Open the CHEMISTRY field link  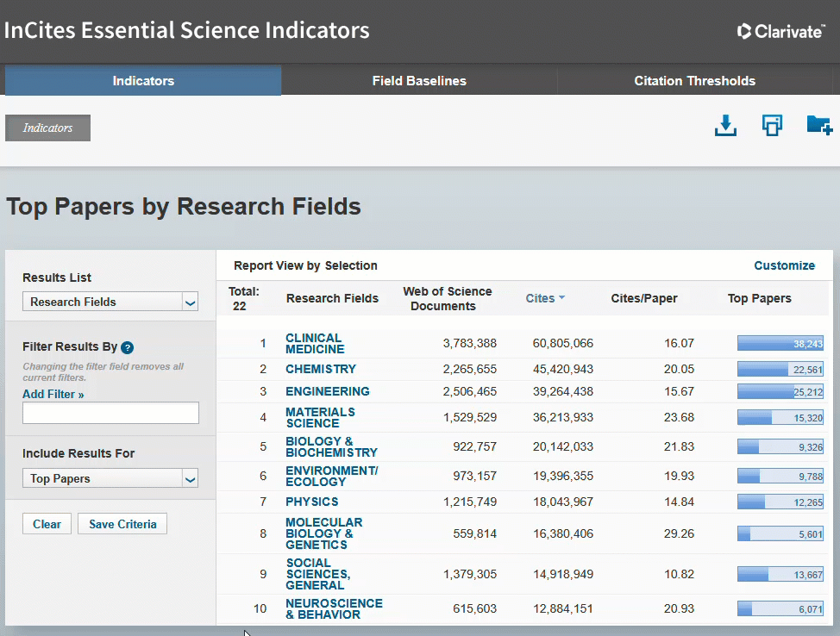(x=320, y=369)
